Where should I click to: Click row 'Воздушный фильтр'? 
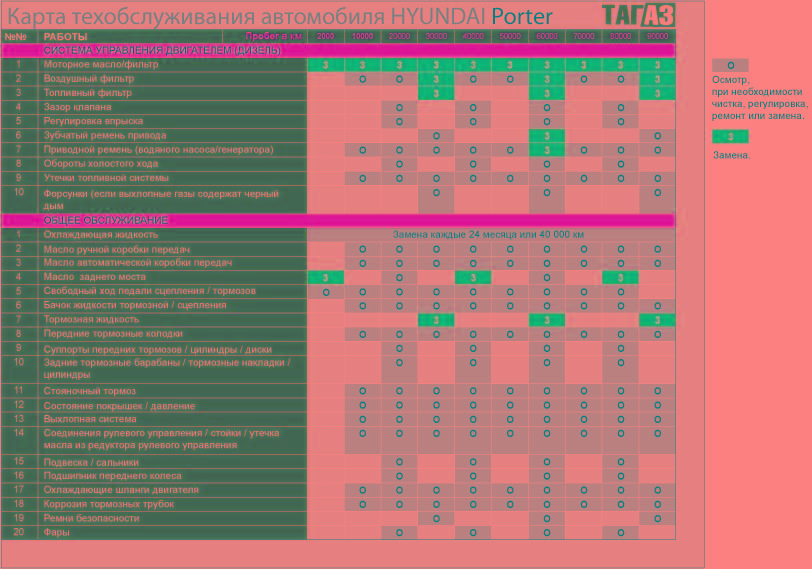pos(339,79)
